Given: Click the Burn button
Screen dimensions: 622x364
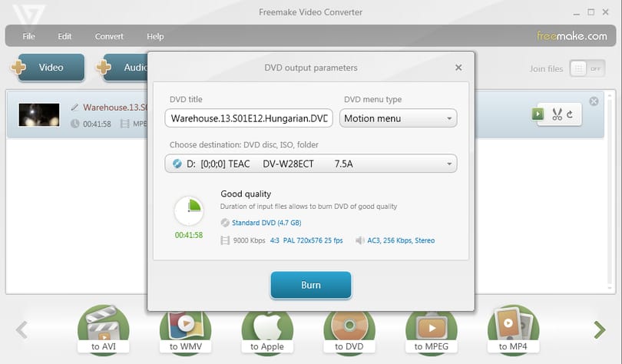Looking at the screenshot, I should point(311,285).
